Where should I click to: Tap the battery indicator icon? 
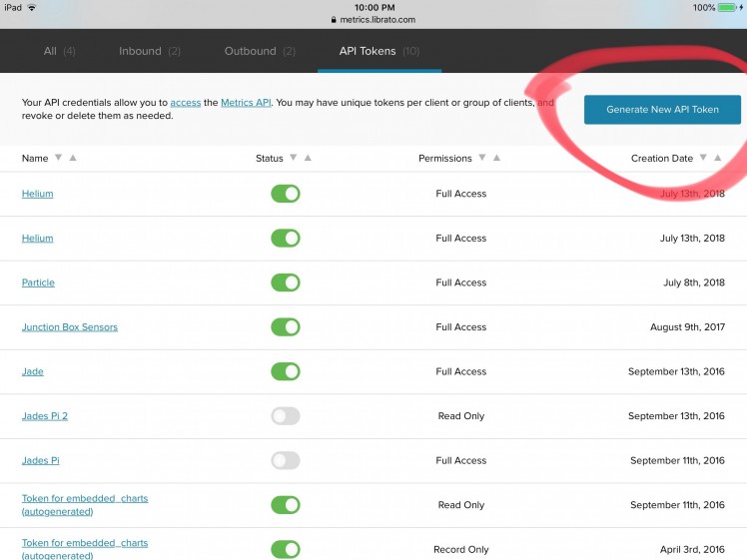coord(727,8)
